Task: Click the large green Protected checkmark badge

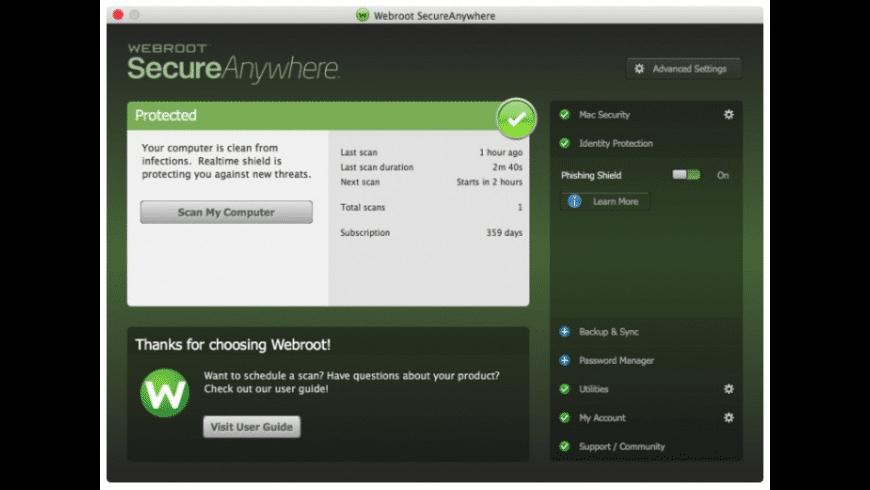Action: click(x=516, y=118)
